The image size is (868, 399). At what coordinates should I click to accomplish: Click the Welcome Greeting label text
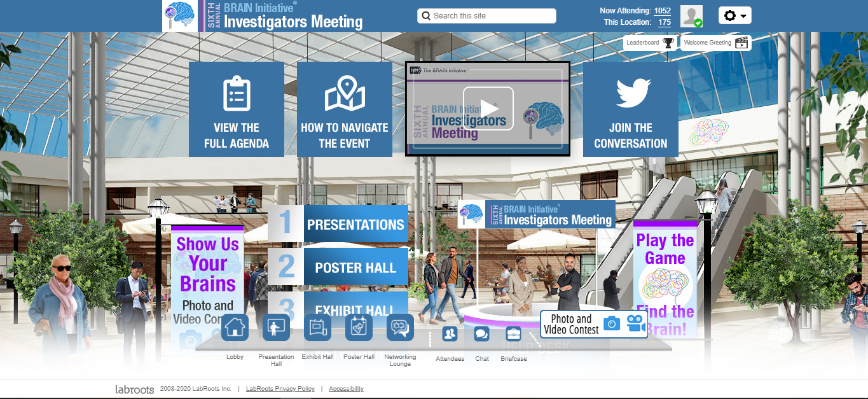[708, 43]
